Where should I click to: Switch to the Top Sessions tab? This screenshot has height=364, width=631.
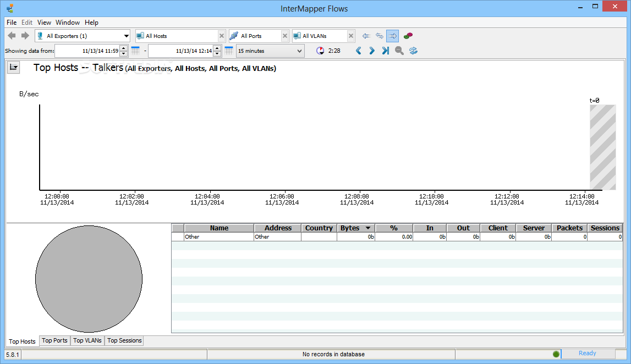point(124,340)
